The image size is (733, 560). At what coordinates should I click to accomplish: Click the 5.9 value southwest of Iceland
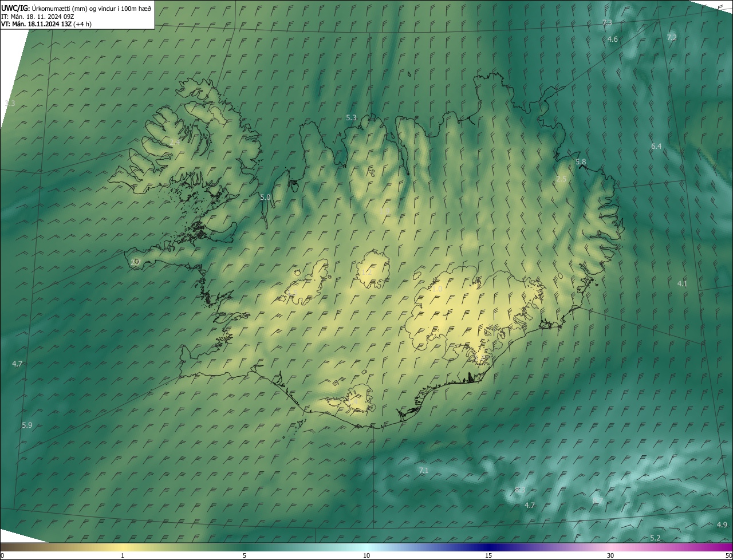tap(27, 425)
